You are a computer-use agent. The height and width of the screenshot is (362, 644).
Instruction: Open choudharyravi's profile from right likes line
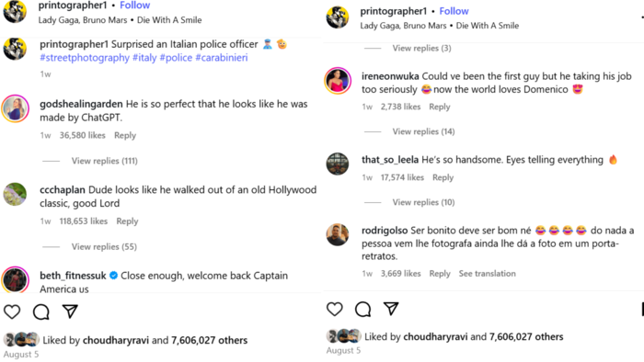pyautogui.click(x=435, y=336)
